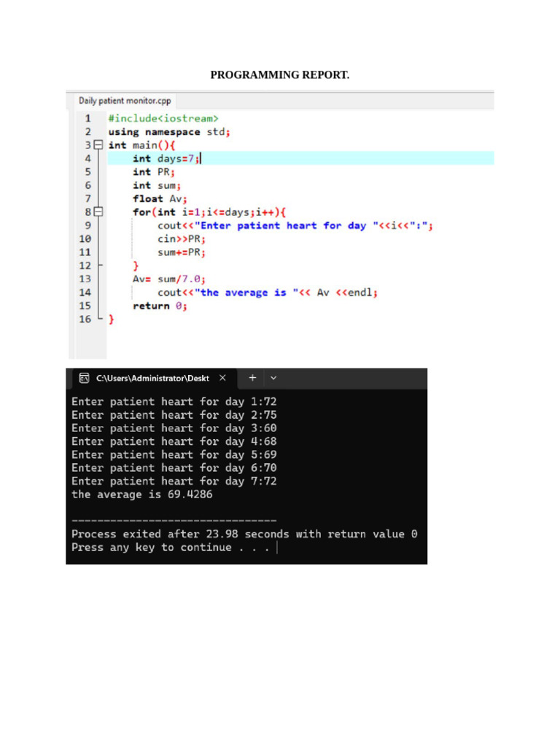Image resolution: width=560 pixels, height=747 pixels.
Task: Select the Daily patient monitor.cpp tab
Action: (125, 101)
